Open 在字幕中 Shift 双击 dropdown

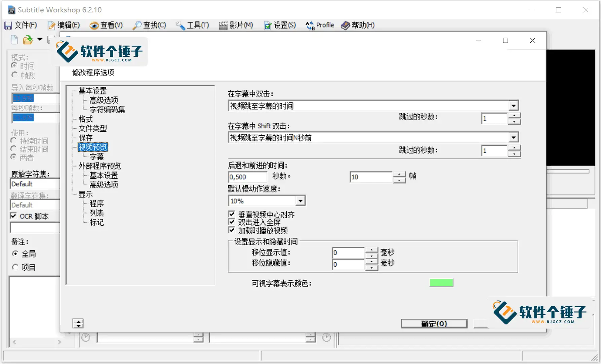tap(513, 138)
